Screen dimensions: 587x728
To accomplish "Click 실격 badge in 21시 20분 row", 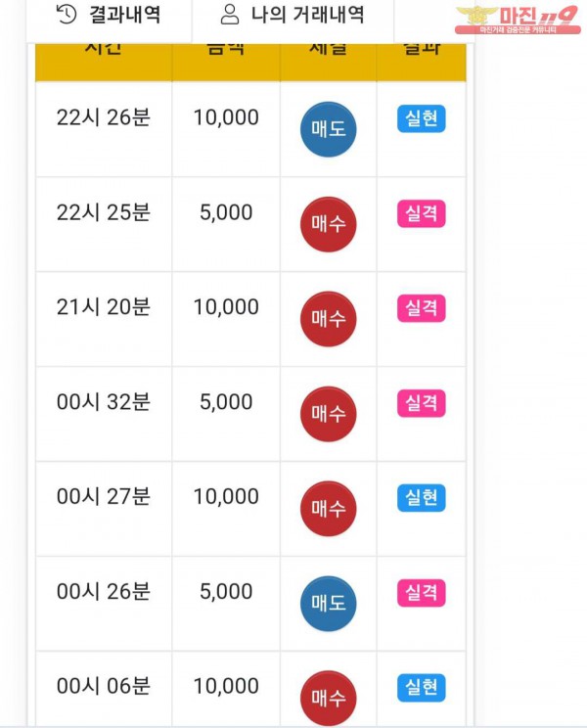I will pos(422,308).
